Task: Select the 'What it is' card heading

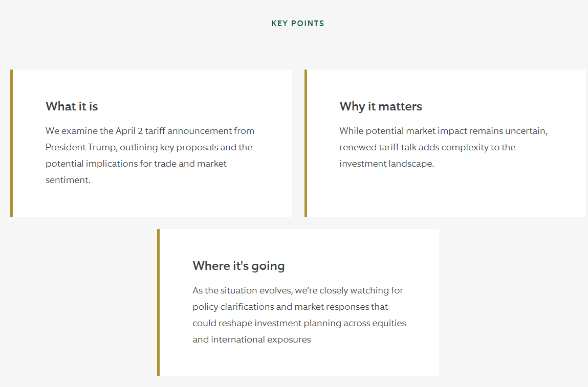Action: point(72,106)
